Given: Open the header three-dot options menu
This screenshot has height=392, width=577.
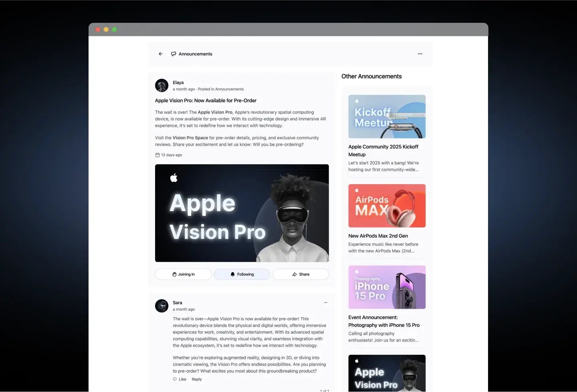Looking at the screenshot, I should 420,54.
